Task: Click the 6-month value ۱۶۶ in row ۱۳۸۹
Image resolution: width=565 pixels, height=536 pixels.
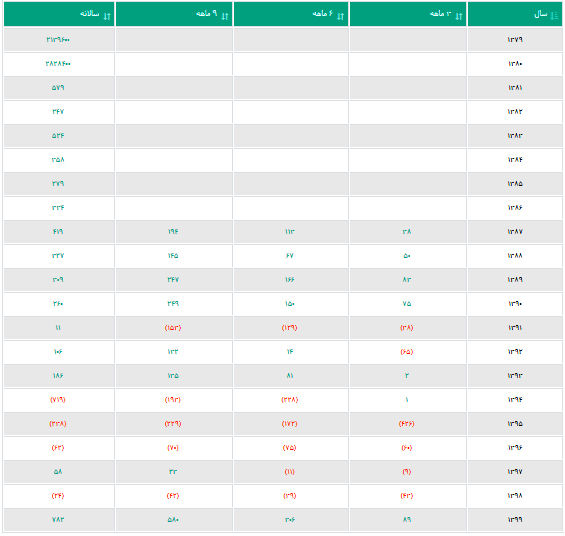Action: (x=290, y=280)
